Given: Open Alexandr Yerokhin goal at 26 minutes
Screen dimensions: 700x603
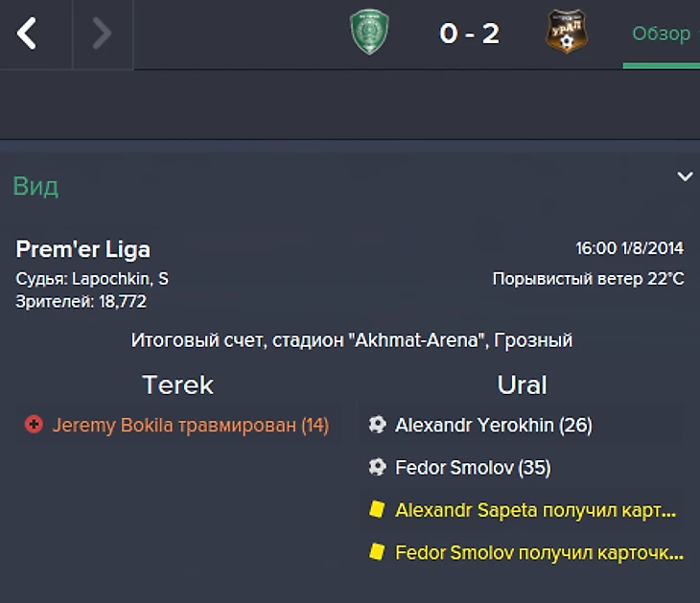Looking at the screenshot, I should coord(493,425).
